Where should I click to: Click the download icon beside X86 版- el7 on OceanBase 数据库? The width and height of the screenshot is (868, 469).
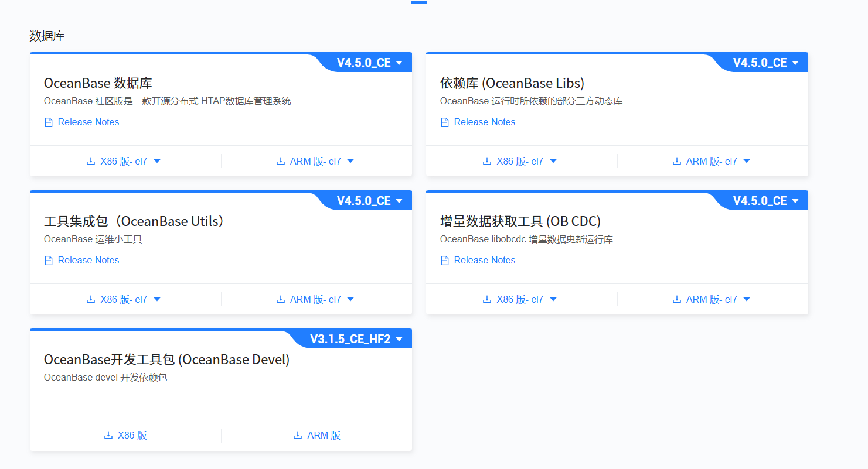click(x=90, y=160)
